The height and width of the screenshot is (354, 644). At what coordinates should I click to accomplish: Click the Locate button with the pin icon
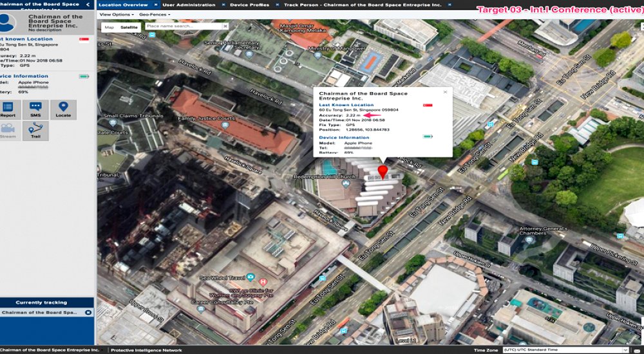(x=63, y=109)
